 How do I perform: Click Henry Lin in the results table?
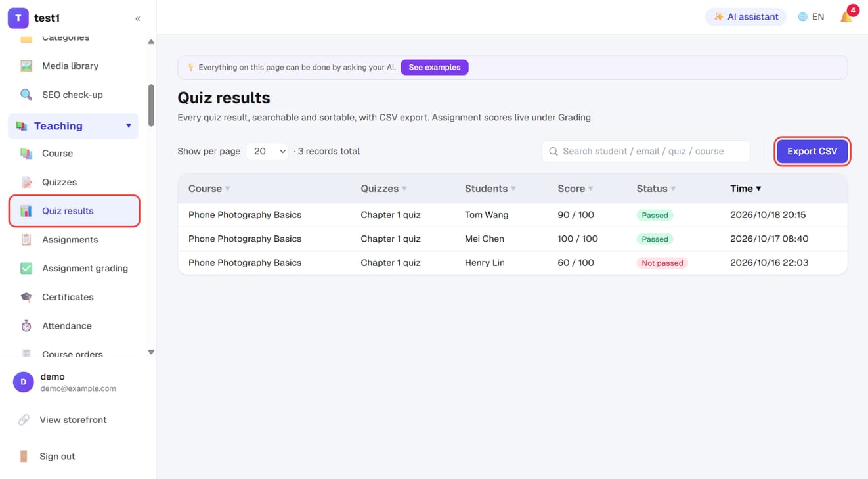click(x=485, y=263)
